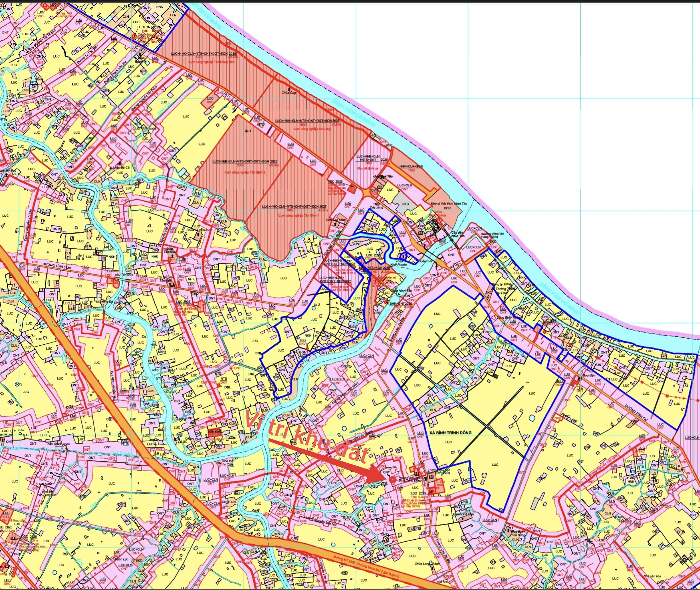700x590 pixels.
Task: Click the "UBND xã Bình Trinh Đông" note
Action: 415,504
